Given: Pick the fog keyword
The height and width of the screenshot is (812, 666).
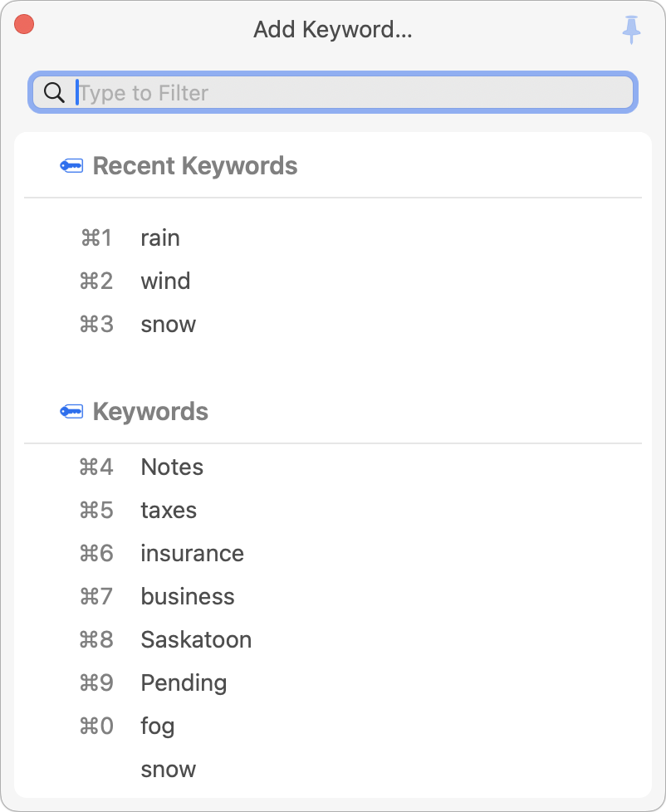Looking at the screenshot, I should pyautogui.click(x=158, y=726).
